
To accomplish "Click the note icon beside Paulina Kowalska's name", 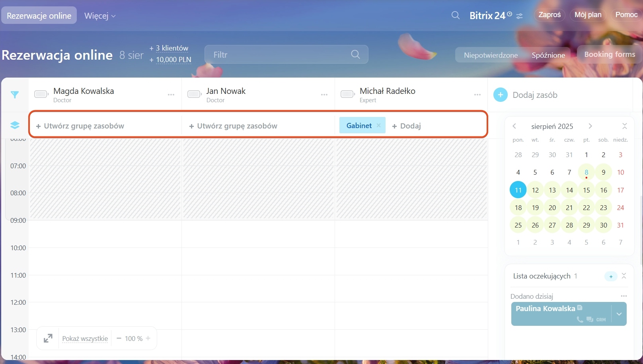I will coord(580,308).
